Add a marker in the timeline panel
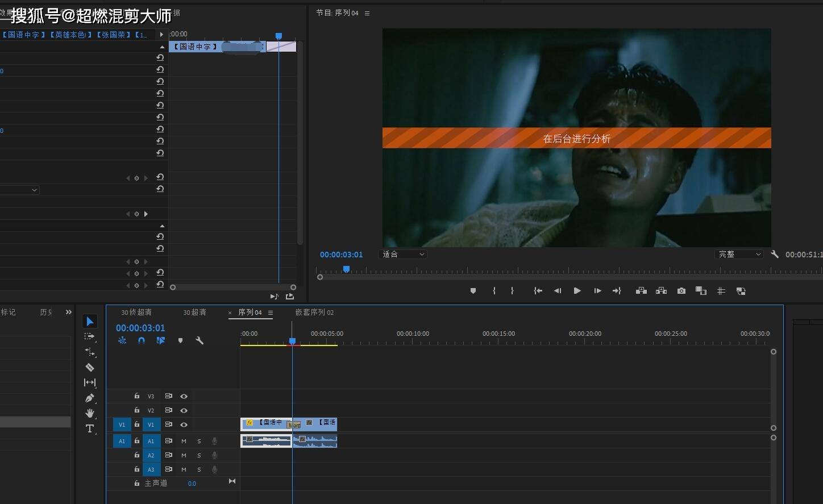This screenshot has height=504, width=823. 180,341
